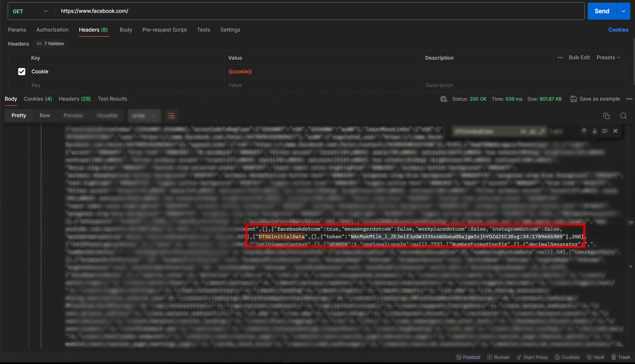This screenshot has height=364, width=635.
Task: Switch response view to Pretty
Action: pos(19,116)
